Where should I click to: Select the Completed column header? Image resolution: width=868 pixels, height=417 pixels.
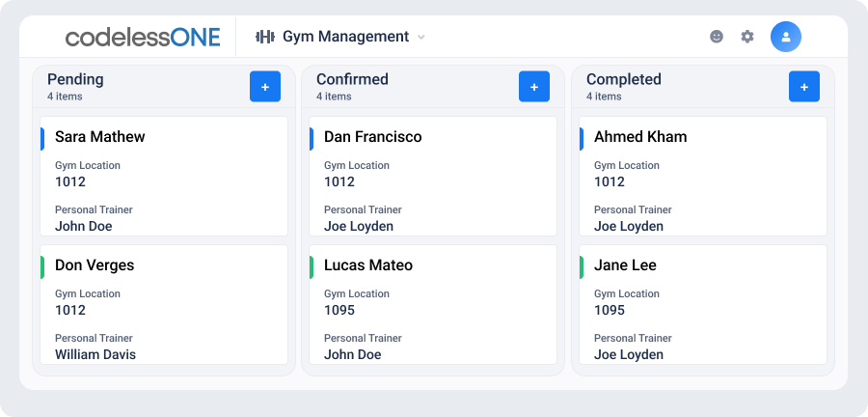(x=624, y=79)
